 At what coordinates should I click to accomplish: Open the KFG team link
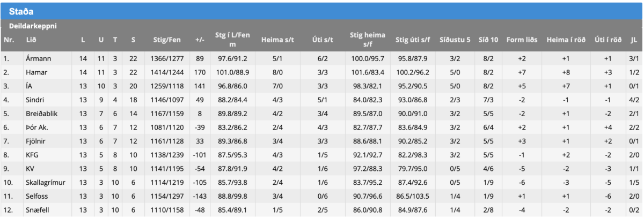(32, 156)
